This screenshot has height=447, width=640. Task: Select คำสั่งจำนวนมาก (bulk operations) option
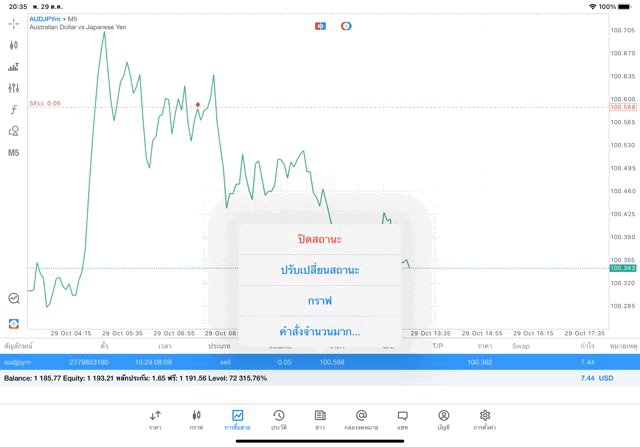(320, 331)
